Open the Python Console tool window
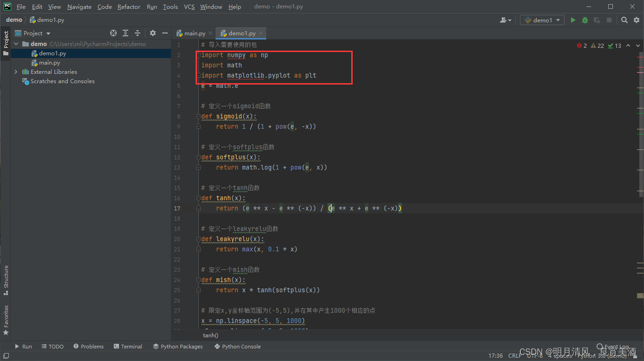This screenshot has height=361, width=644. coord(237,347)
